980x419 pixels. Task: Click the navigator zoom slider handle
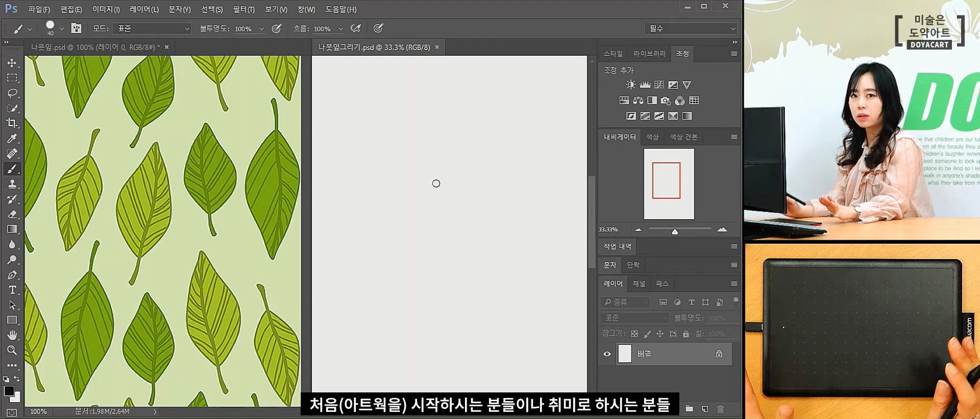[675, 231]
